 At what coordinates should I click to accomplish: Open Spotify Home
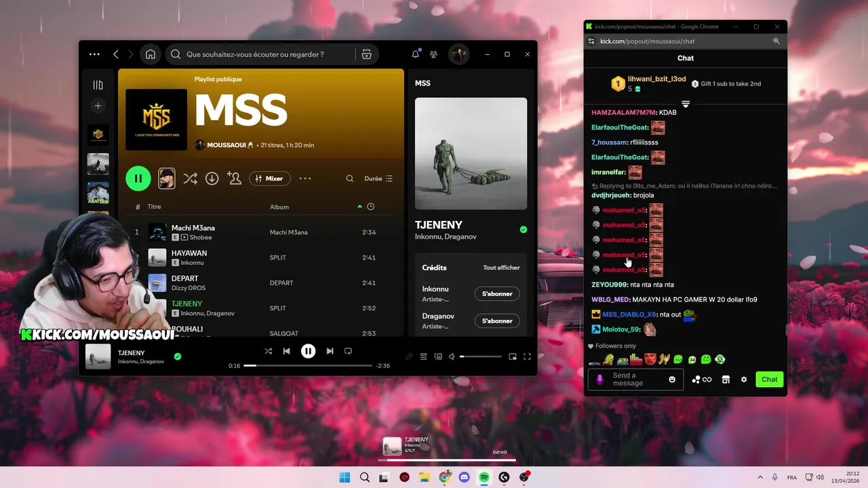tap(151, 54)
